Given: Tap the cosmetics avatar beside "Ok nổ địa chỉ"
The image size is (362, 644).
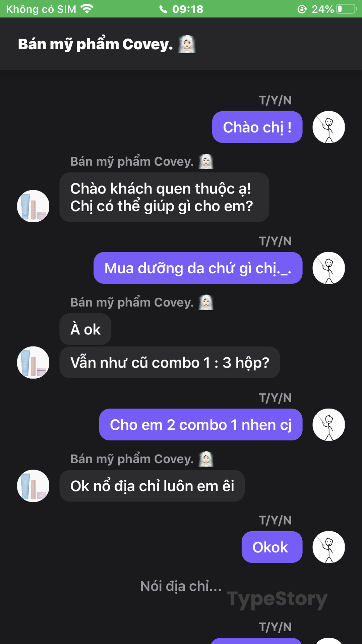Looking at the screenshot, I should click(x=33, y=486).
